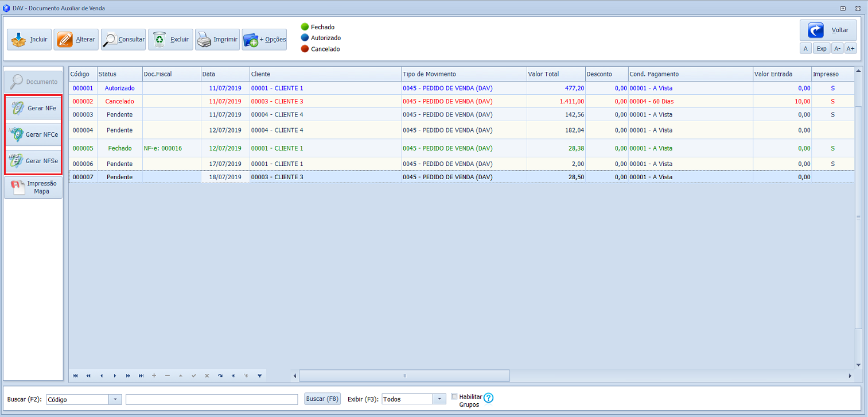This screenshot has width=868, height=417.
Task: Click the Imprimir printer button
Action: tap(217, 40)
